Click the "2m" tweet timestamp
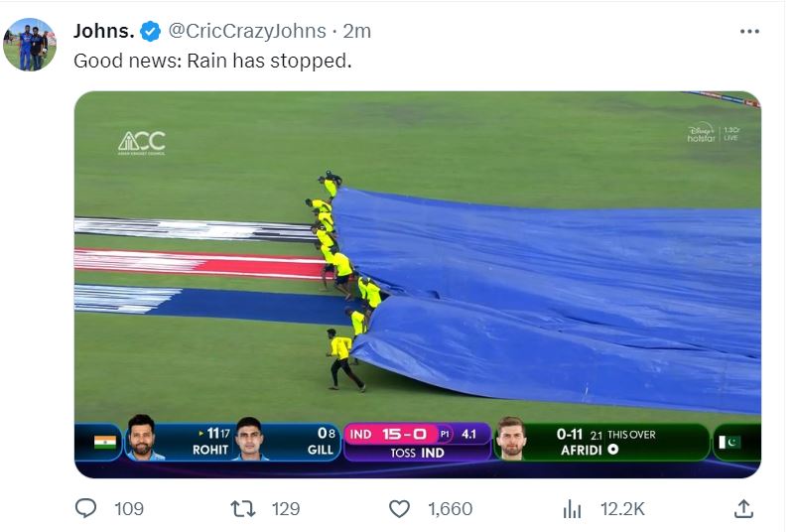 point(355,31)
